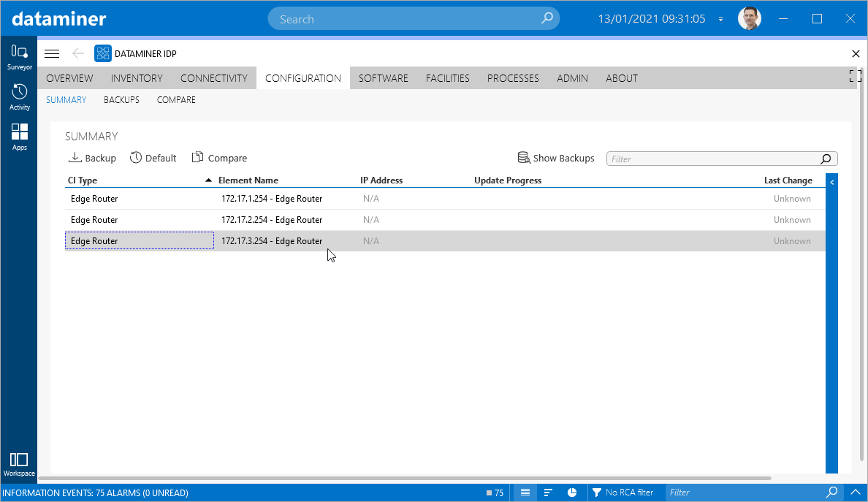868x502 pixels.
Task: Switch alarm console to list view icon
Action: pyautogui.click(x=525, y=492)
